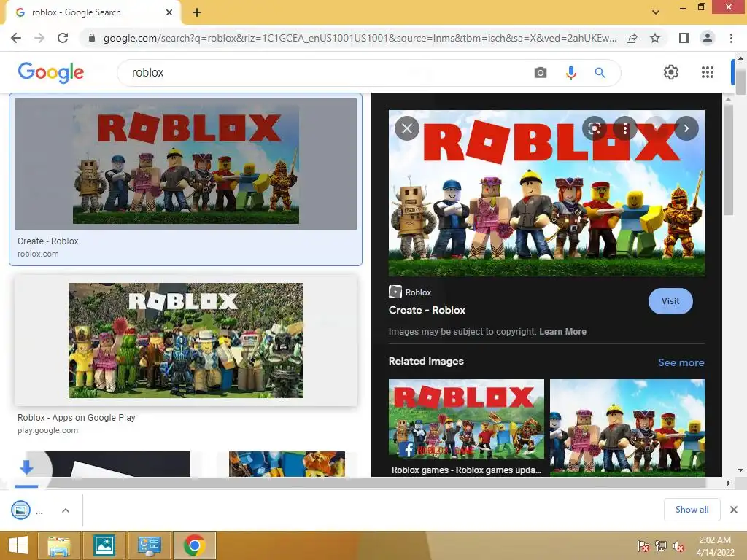Image resolution: width=747 pixels, height=560 pixels.
Task: Search inside image with Lens icon
Action: (594, 128)
